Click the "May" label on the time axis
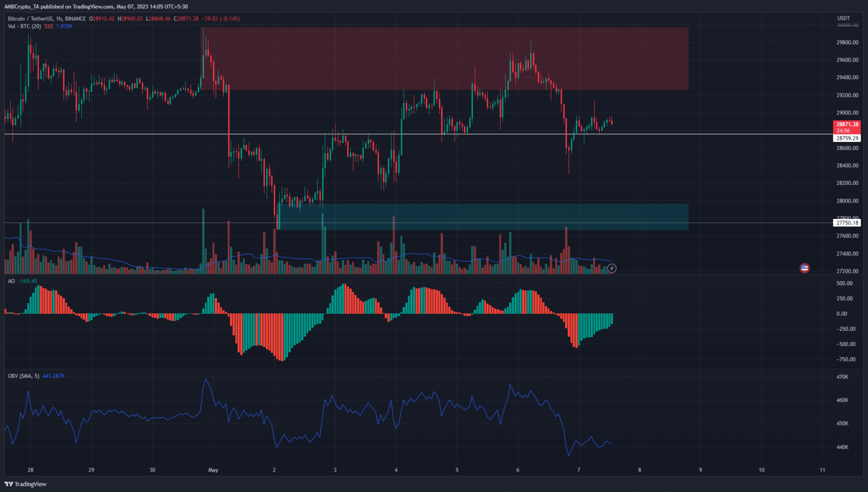 click(213, 470)
